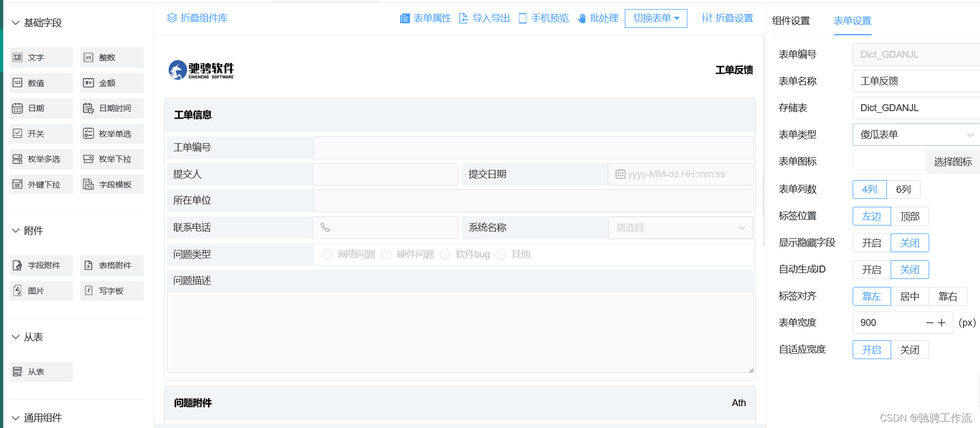Choose 6列 form columns
The image size is (980, 428).
pyautogui.click(x=904, y=190)
